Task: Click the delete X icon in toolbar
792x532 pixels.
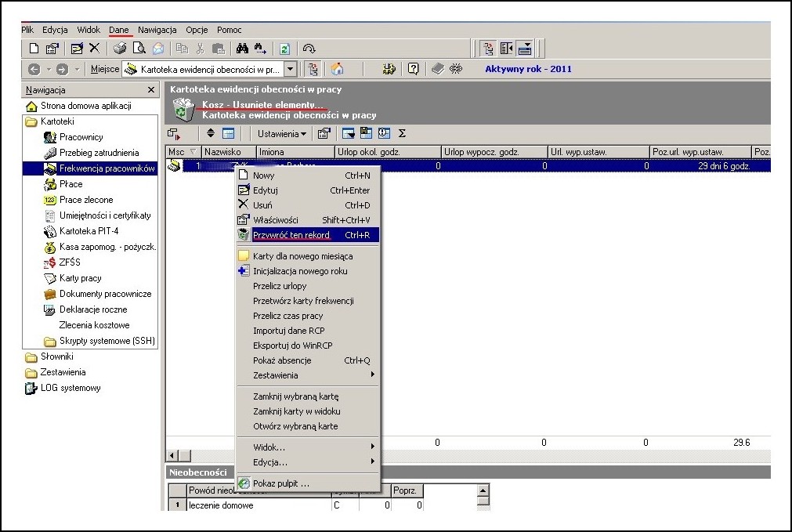Action: point(95,48)
